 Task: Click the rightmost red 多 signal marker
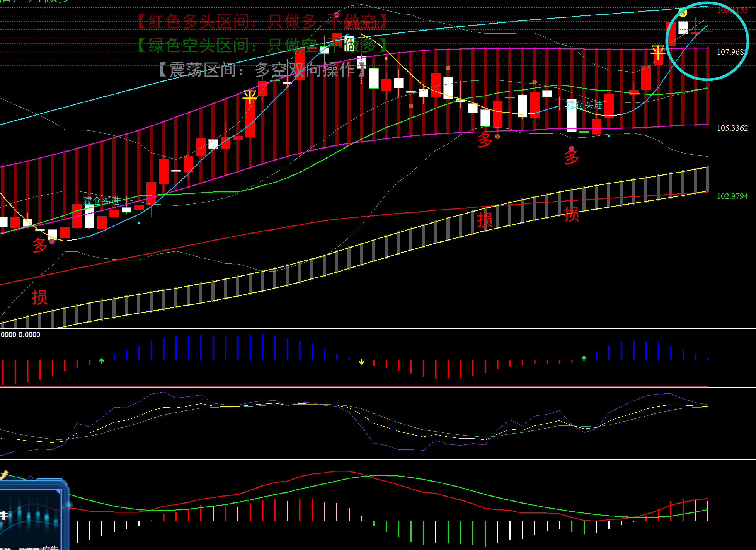[572, 157]
